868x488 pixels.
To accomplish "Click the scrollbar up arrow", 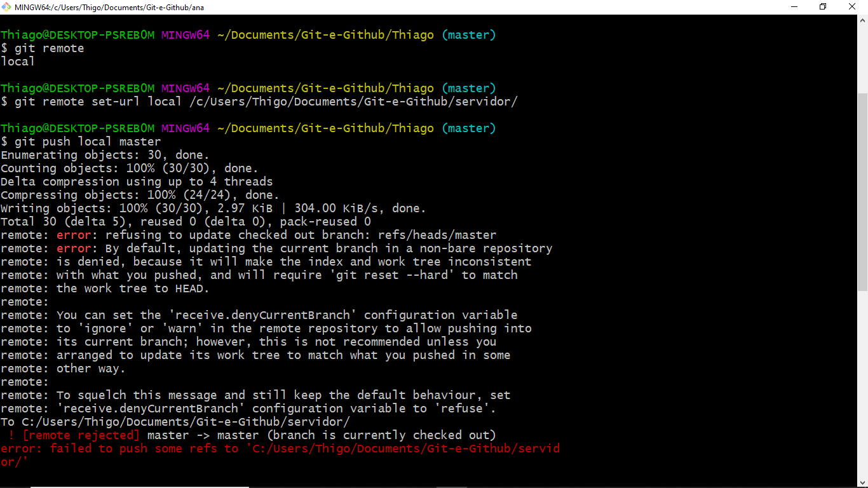I will (862, 21).
